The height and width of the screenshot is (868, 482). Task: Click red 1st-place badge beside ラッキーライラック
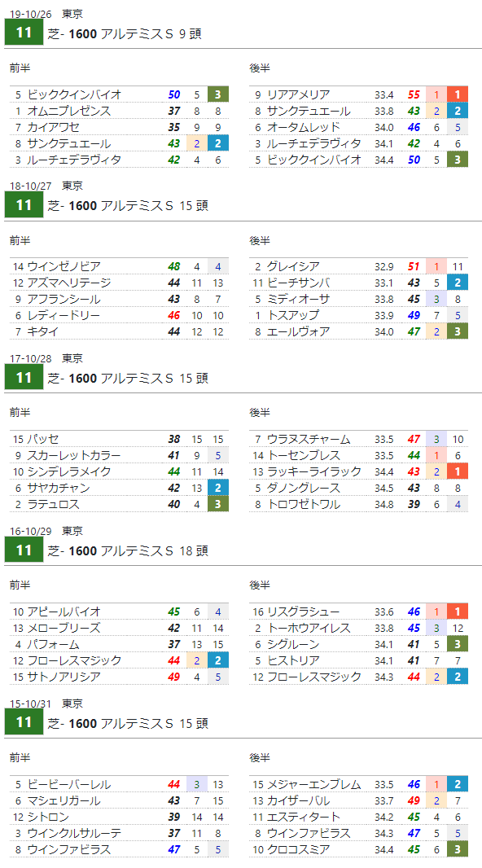click(x=457, y=471)
